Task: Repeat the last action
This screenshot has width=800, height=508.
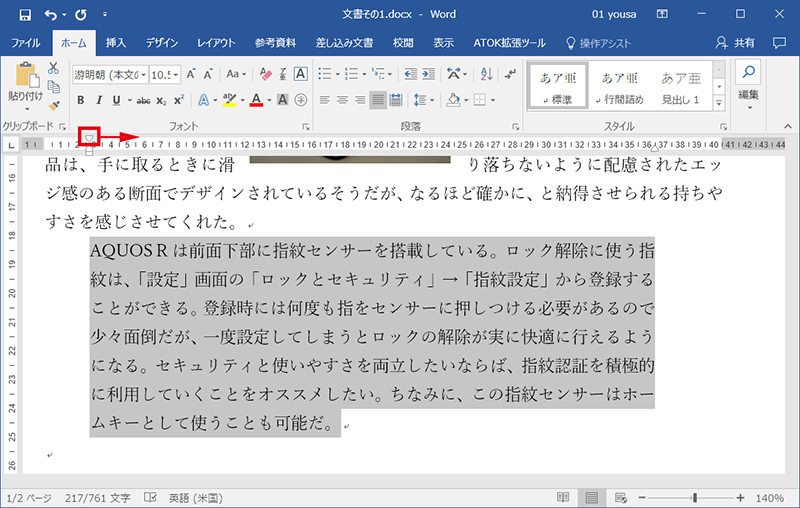Action: (x=81, y=15)
